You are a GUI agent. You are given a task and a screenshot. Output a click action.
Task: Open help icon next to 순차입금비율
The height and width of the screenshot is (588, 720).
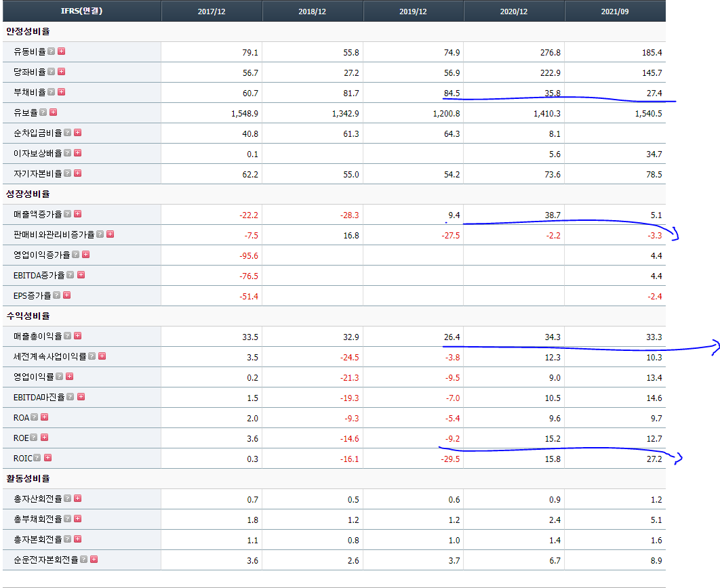(x=68, y=133)
